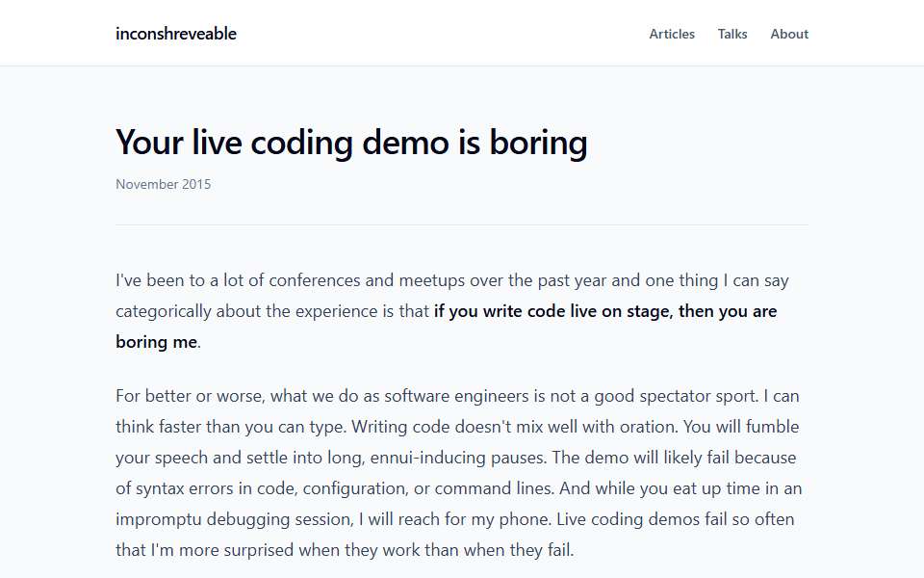Click the 'Your live coding demo is boring' heading
The width and height of the screenshot is (924, 578).
[x=351, y=143]
